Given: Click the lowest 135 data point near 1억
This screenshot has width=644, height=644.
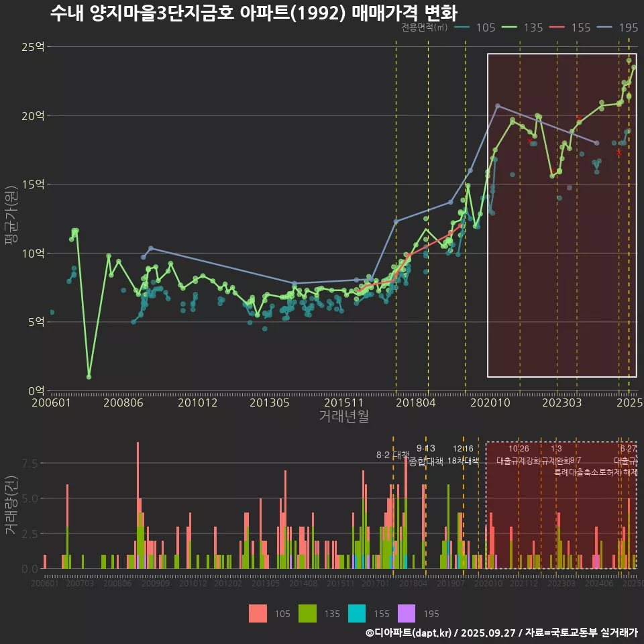Looking at the screenshot, I should point(89,376).
